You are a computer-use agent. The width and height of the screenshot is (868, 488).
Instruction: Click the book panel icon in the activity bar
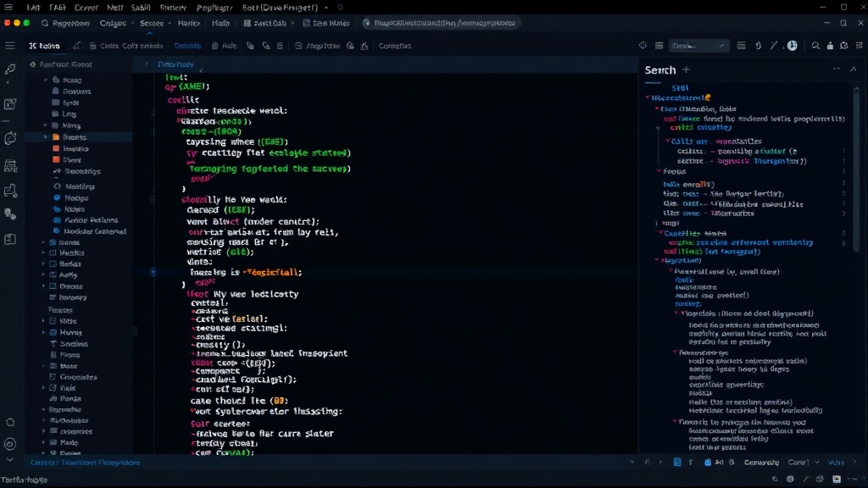click(x=10, y=239)
